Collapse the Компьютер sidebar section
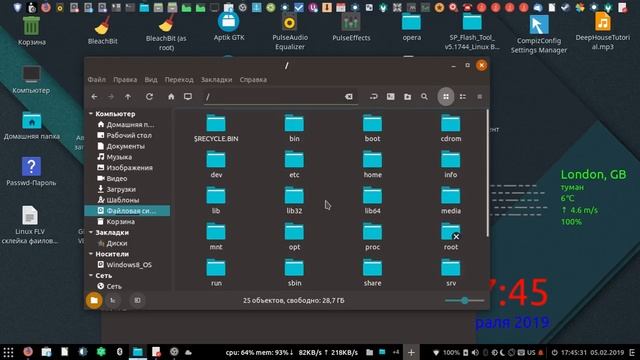 pyautogui.click(x=91, y=113)
